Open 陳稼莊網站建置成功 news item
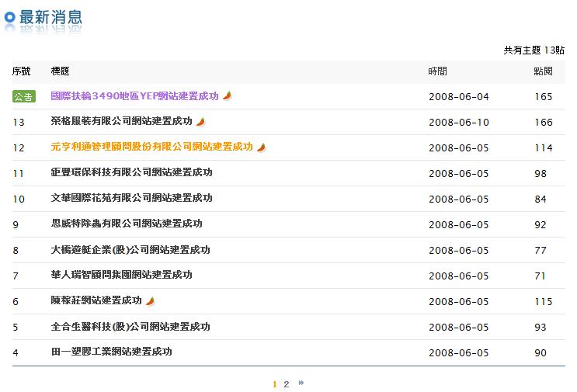 click(96, 301)
